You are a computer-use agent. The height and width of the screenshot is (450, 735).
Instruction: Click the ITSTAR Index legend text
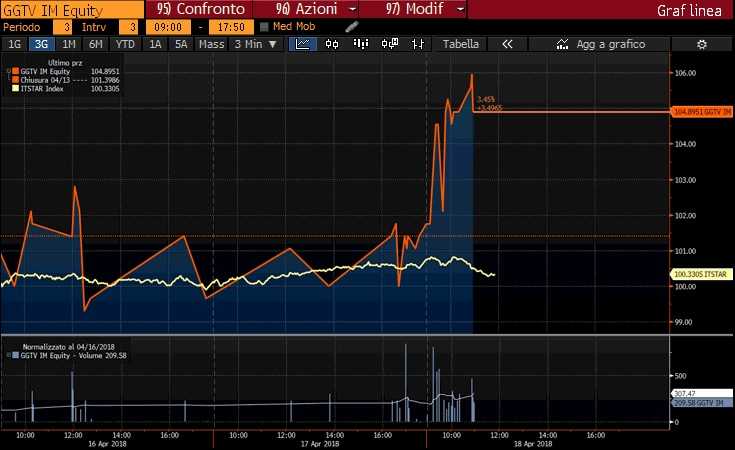(x=42, y=88)
